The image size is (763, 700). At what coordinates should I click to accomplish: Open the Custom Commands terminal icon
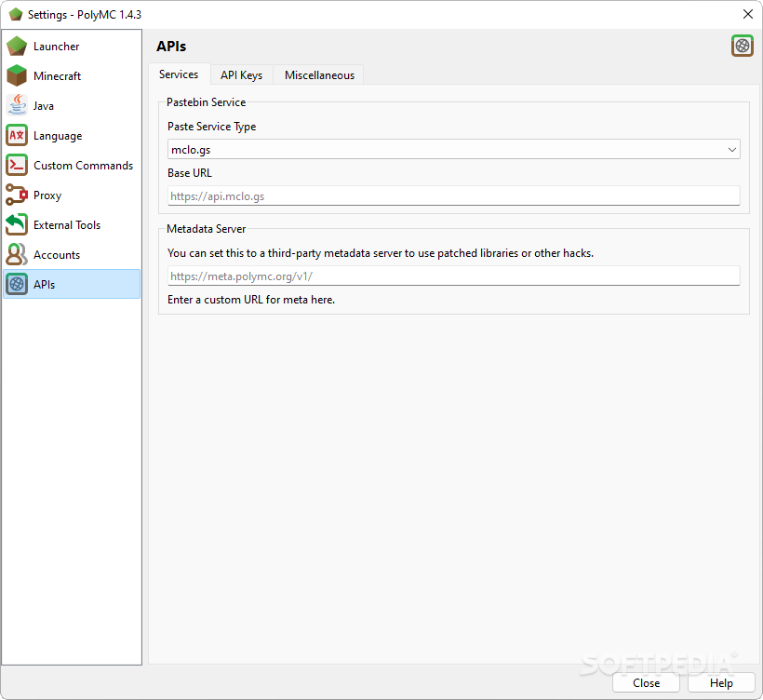point(17,166)
